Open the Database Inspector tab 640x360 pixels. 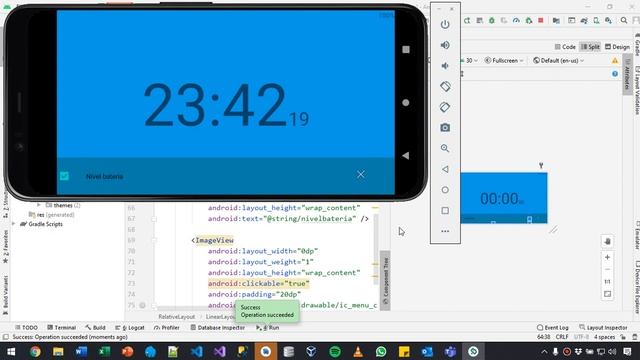click(x=218, y=327)
